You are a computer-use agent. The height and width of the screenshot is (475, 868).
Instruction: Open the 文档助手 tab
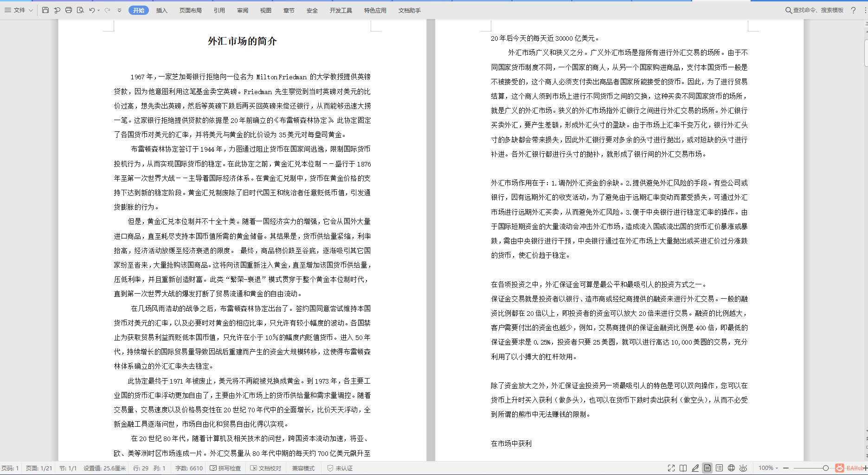point(410,10)
